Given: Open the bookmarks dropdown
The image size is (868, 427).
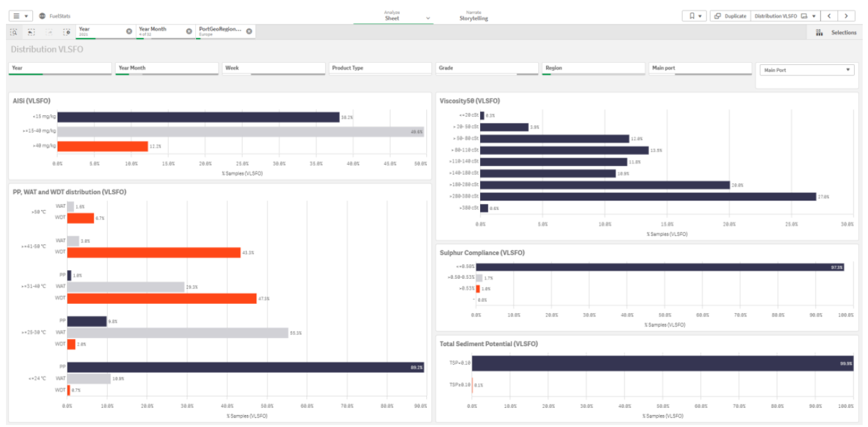Looking at the screenshot, I should (695, 16).
